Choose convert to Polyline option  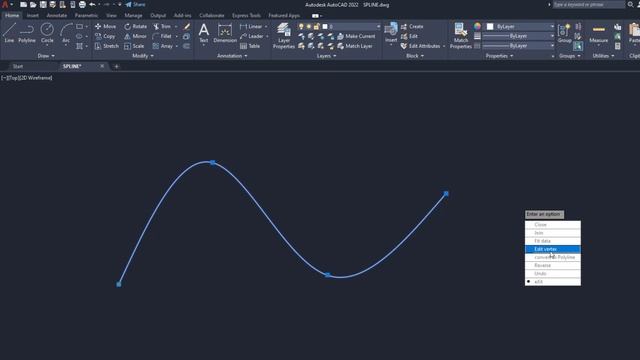553,257
